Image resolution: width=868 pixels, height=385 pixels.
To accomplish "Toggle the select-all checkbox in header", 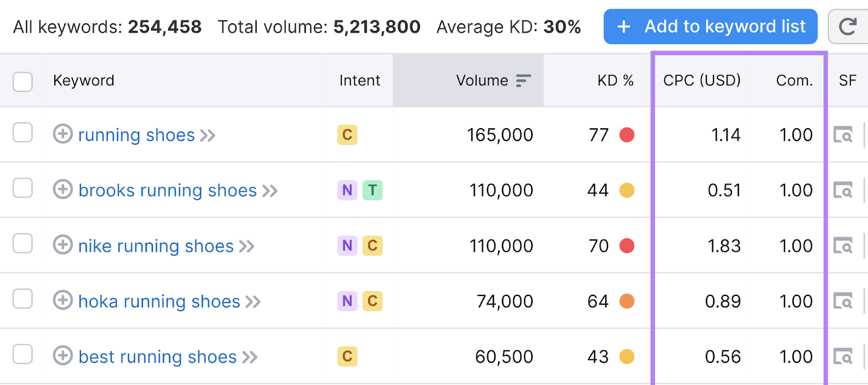I will [23, 81].
